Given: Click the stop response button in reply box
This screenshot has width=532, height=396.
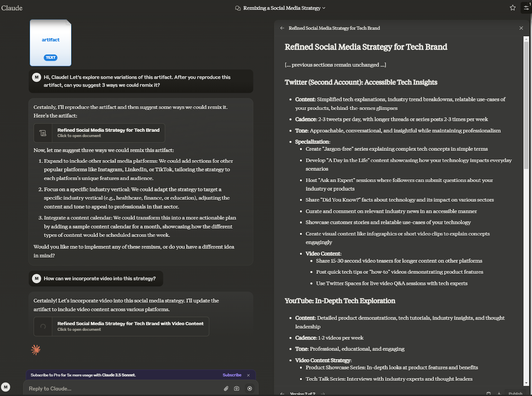Looking at the screenshot, I should (x=250, y=388).
